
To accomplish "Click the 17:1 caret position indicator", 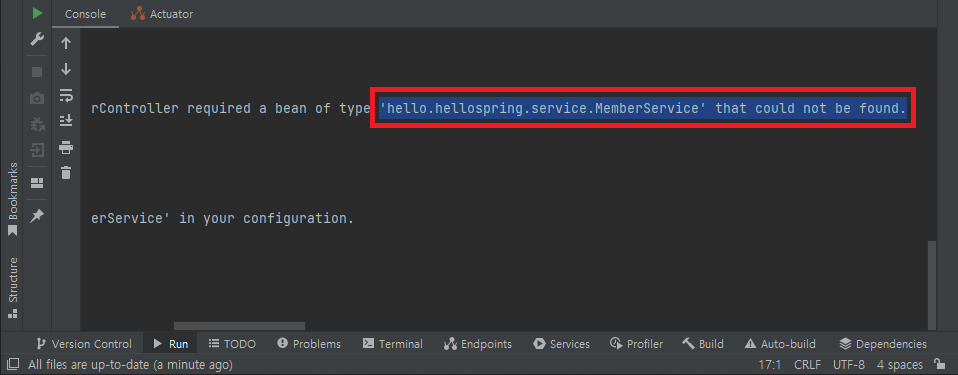I will click(x=770, y=365).
